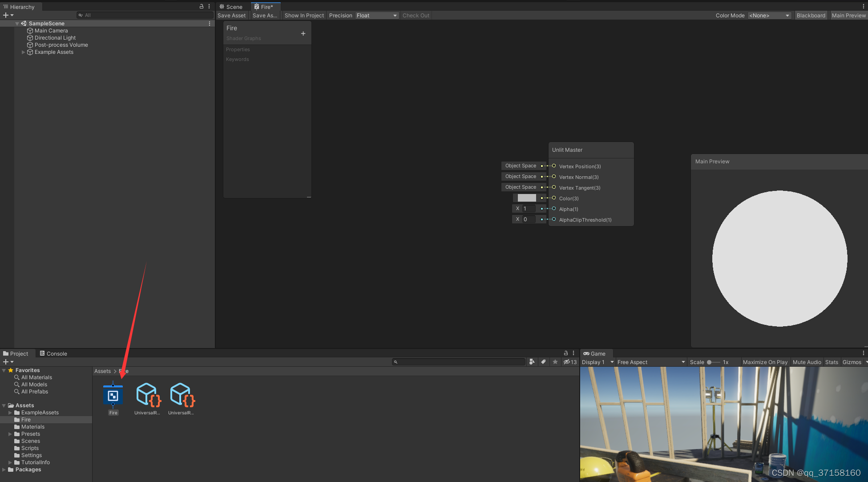The height and width of the screenshot is (482, 868).
Task: Click the Search by Label tag icon
Action: (543, 362)
